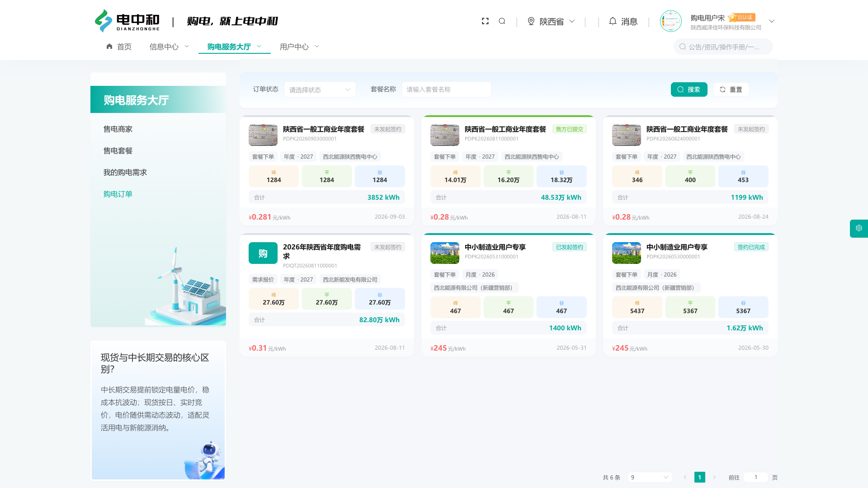Click the user avatar in the header
The height and width of the screenshot is (488, 868).
coord(671,21)
